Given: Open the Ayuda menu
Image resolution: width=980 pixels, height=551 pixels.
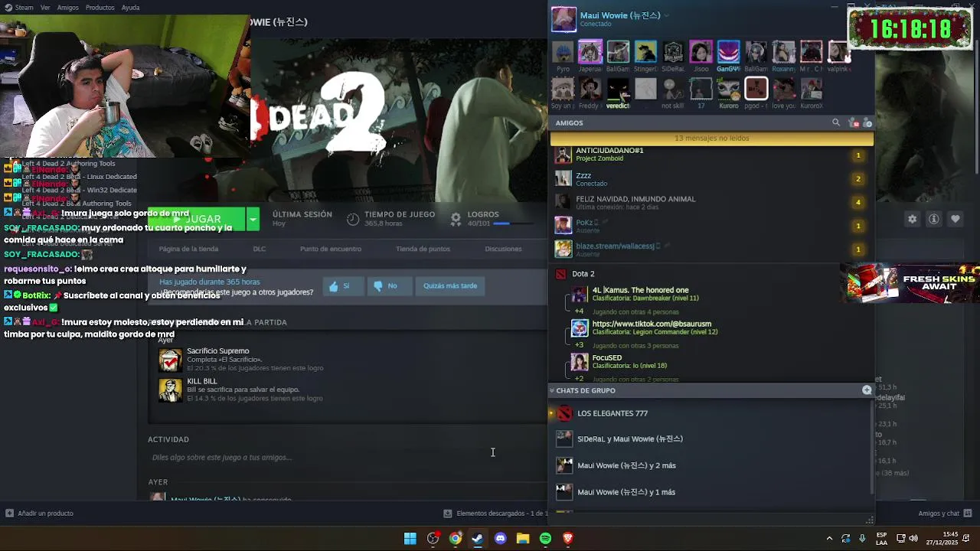Looking at the screenshot, I should (130, 8).
